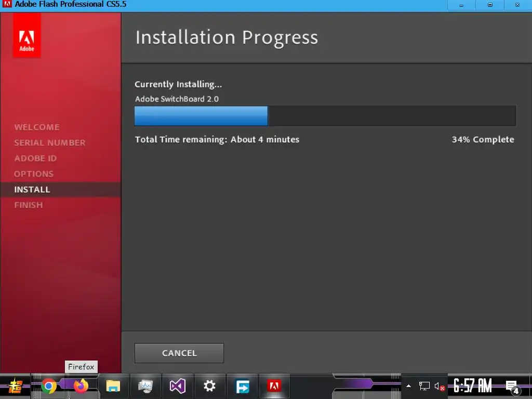Click the muted volume tray icon
Image resolution: width=532 pixels, height=399 pixels.
click(440, 387)
